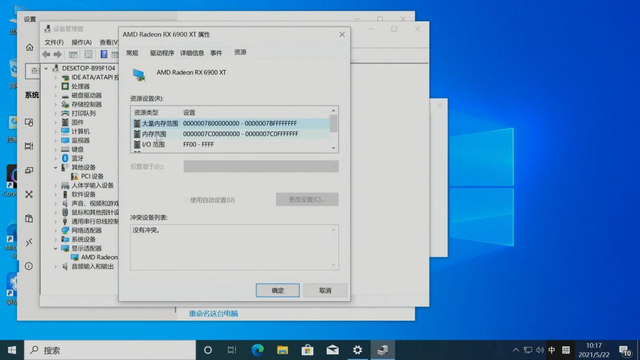640x360 pixels.
Task: Switch to the 事件 tab
Action: coord(216,53)
